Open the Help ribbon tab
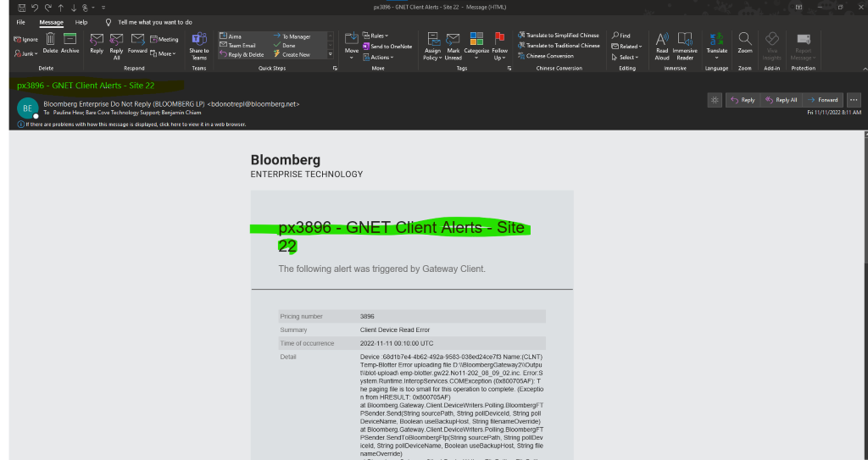868x460 pixels. [x=81, y=23]
